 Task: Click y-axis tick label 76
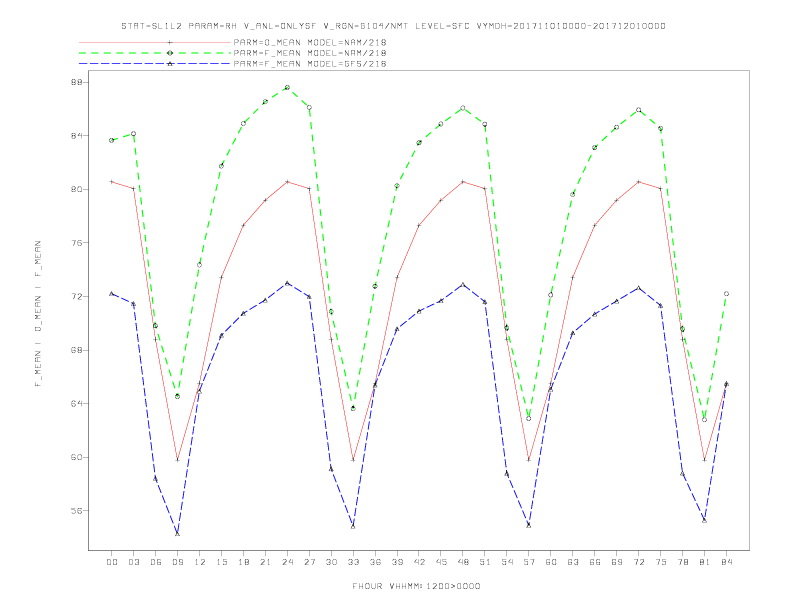(77, 243)
